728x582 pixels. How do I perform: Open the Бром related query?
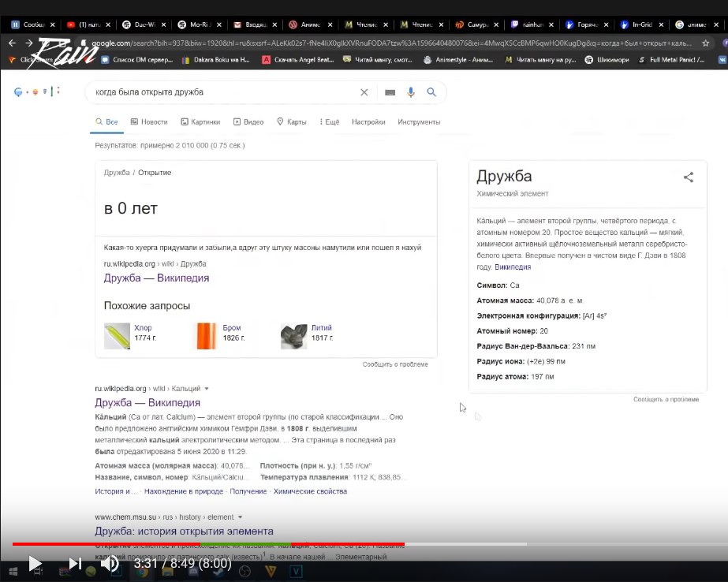click(x=232, y=327)
